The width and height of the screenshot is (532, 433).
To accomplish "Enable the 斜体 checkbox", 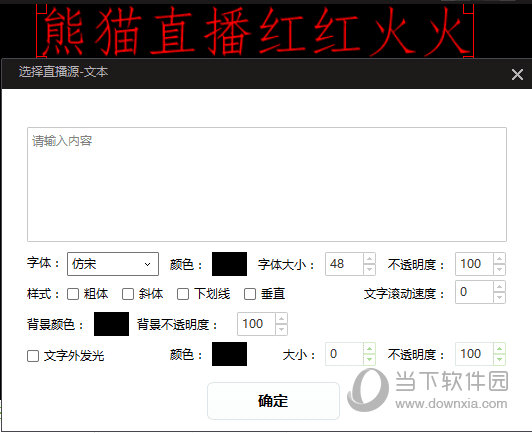I will (x=128, y=294).
